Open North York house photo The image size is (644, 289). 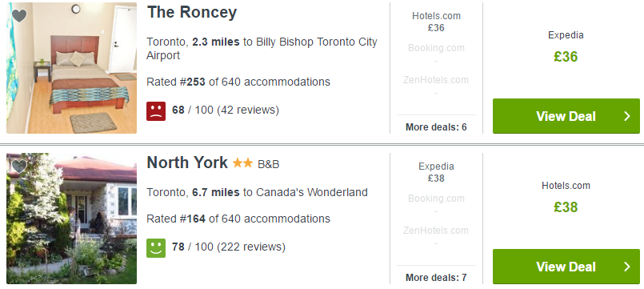point(71,219)
